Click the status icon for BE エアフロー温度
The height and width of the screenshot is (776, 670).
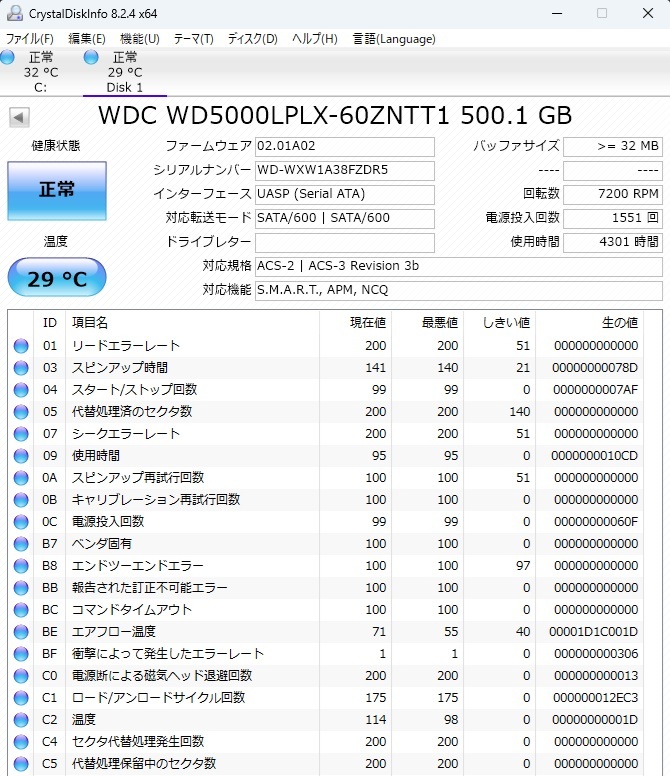(x=21, y=632)
